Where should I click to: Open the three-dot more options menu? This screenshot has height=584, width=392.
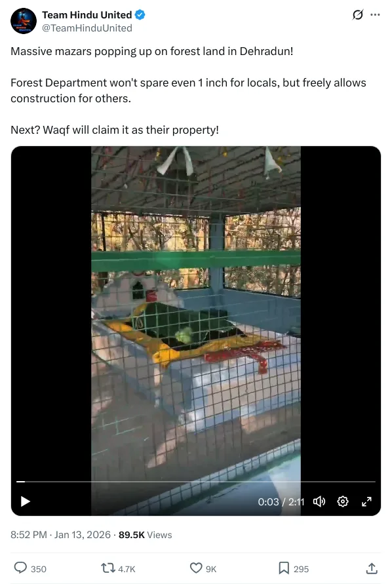pos(375,15)
